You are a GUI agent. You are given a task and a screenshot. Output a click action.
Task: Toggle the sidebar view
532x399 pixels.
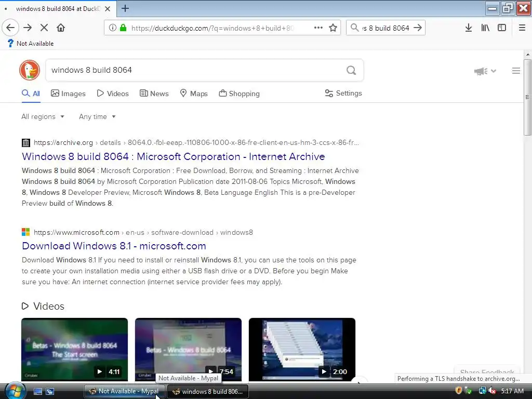click(x=502, y=28)
